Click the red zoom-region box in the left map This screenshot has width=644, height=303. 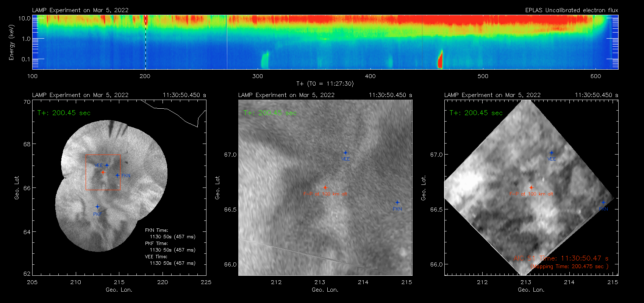[x=103, y=172]
